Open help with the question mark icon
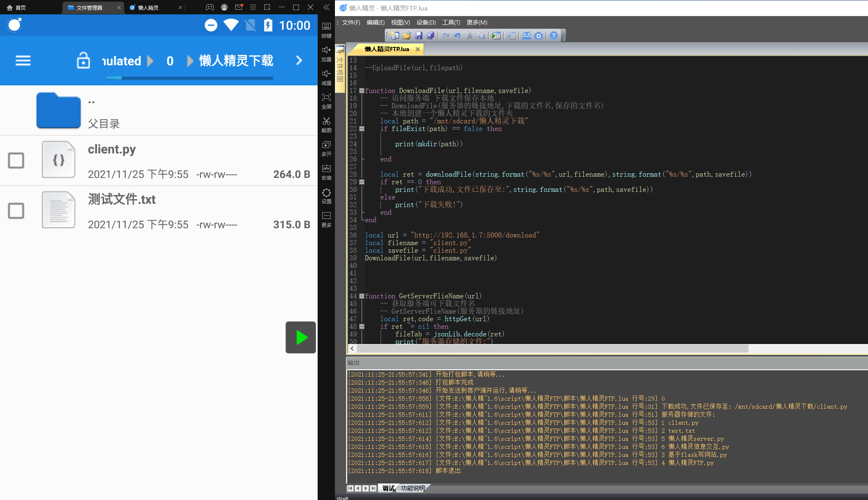868x500 pixels. pyautogui.click(x=554, y=36)
